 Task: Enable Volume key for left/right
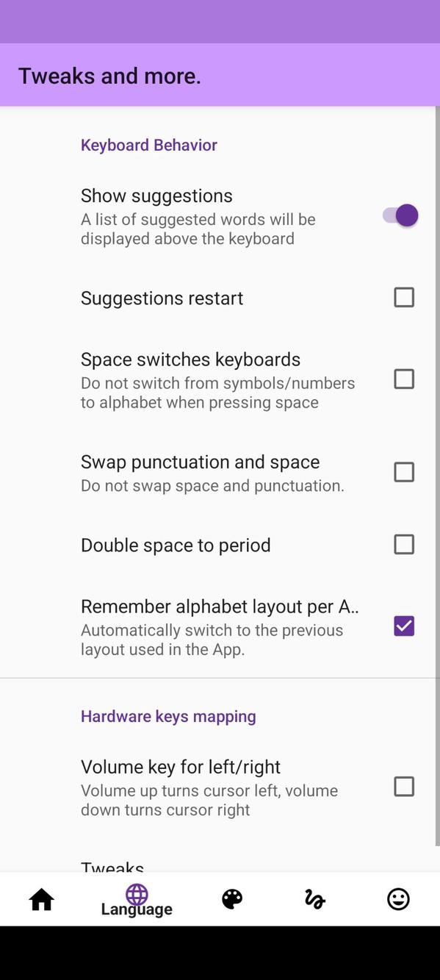coord(404,786)
